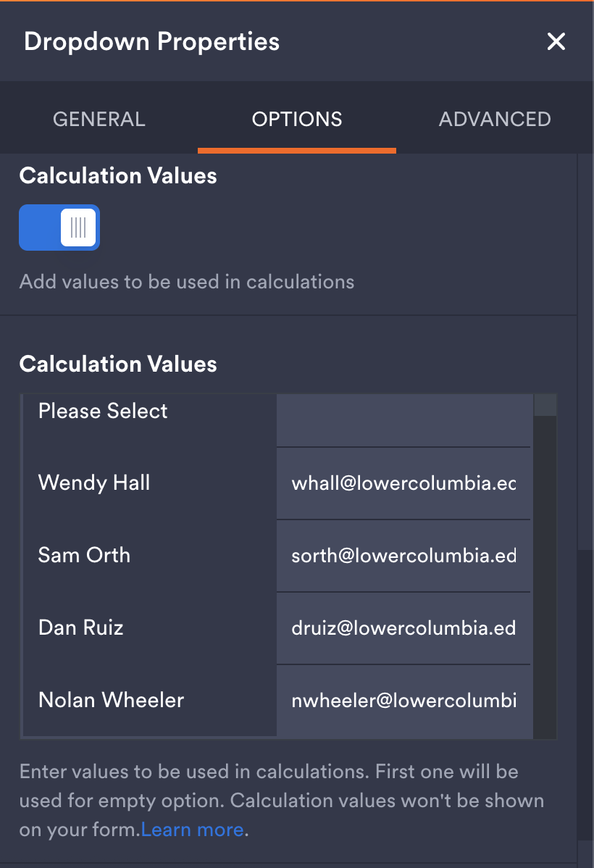Switch to the ADVANCED tab

(494, 118)
